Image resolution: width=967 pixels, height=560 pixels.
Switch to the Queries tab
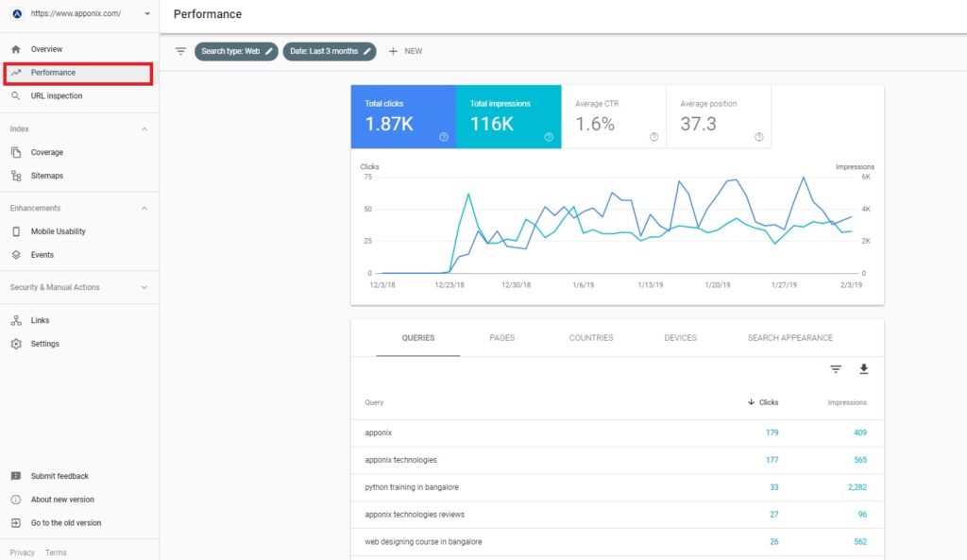[x=418, y=338]
